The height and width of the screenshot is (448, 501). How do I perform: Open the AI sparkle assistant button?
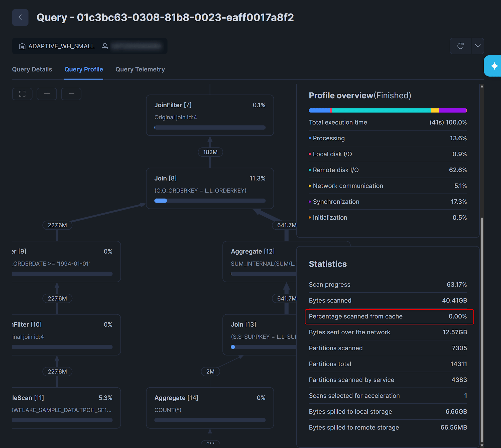coord(494,66)
